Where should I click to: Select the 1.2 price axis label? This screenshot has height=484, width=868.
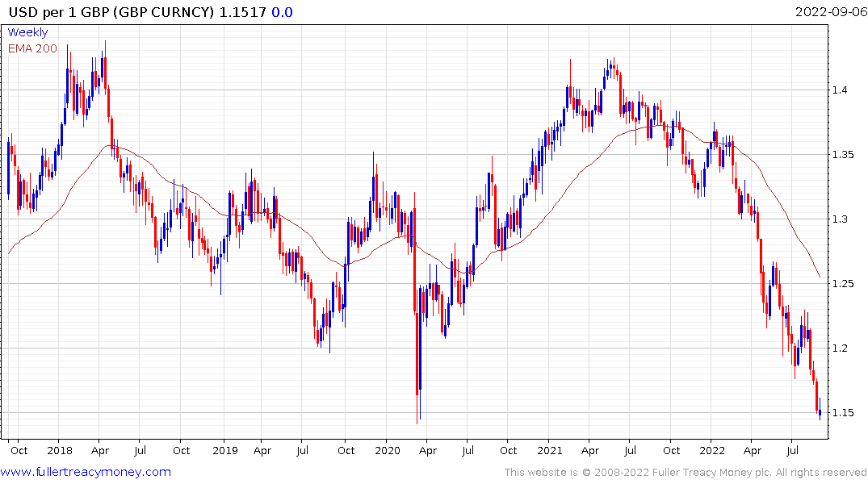[x=840, y=348]
